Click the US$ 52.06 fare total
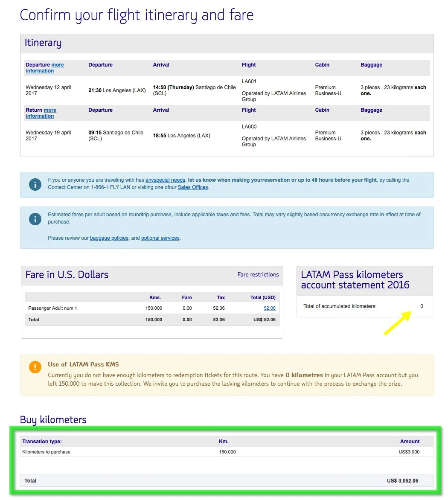Viewport: 448px width, 500px height. click(x=265, y=320)
